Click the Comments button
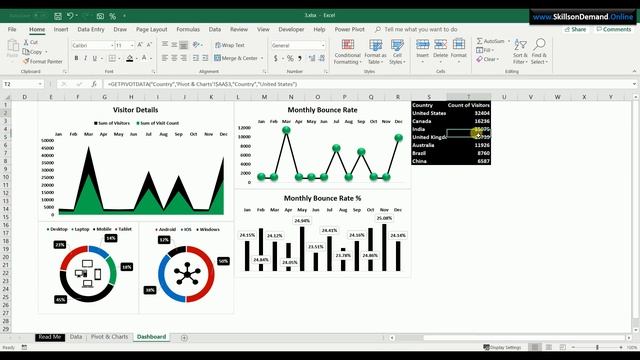Image resolution: width=640 pixels, height=360 pixels. [613, 29]
